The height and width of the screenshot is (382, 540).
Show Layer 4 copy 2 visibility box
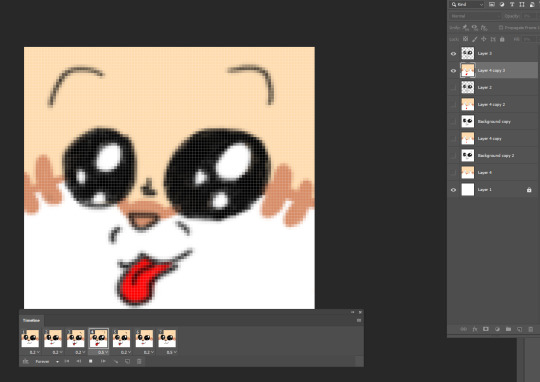[x=453, y=104]
